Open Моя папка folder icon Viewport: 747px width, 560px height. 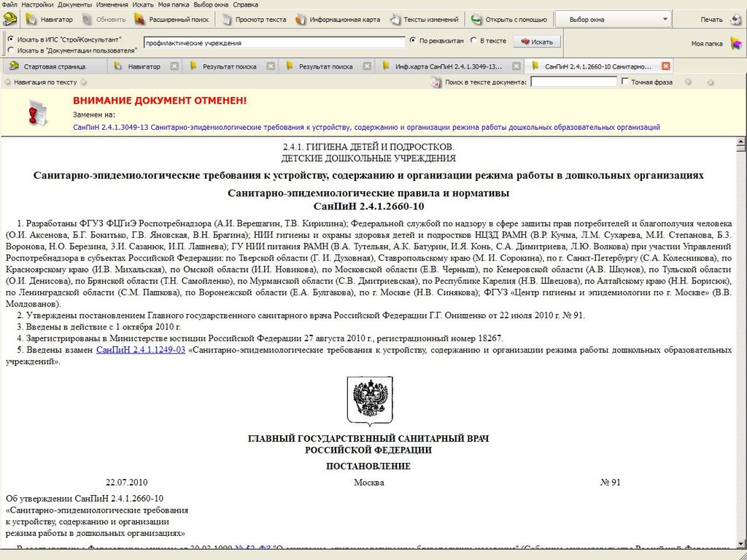[x=736, y=43]
